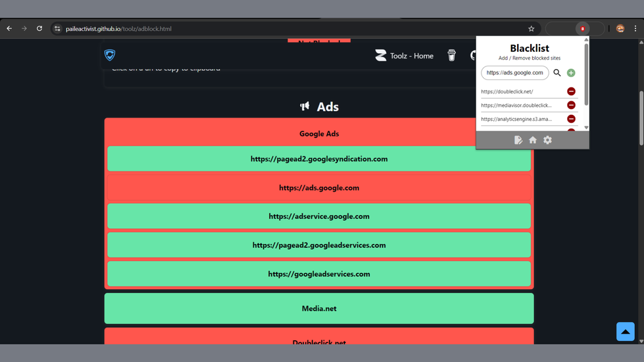Screen dimensions: 644x362
Task: Click the https://doubleclick.net/ list entry text
Action: tap(507, 91)
